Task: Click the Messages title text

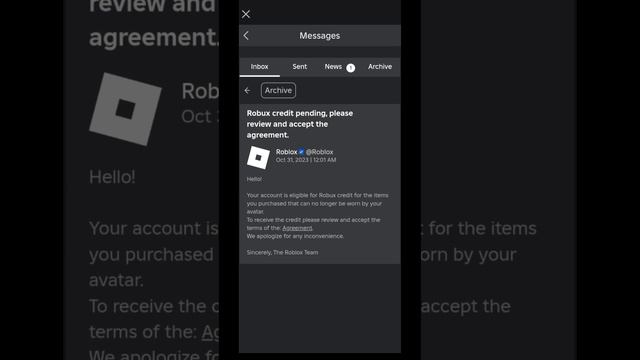Action: [320, 36]
